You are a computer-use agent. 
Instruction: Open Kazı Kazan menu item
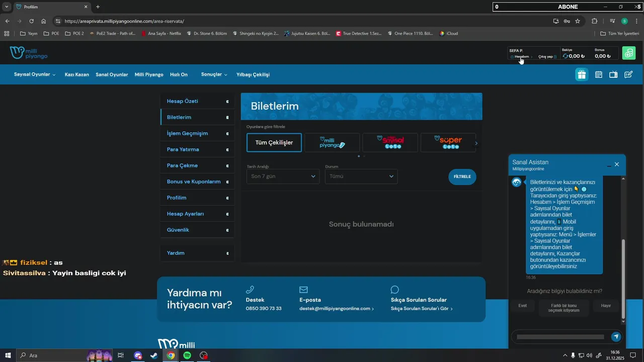tap(77, 74)
